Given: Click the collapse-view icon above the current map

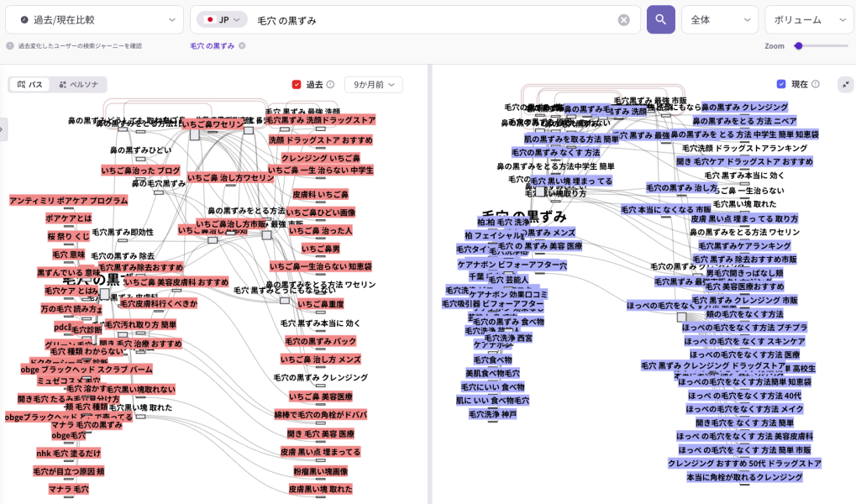Looking at the screenshot, I should click(x=845, y=84).
